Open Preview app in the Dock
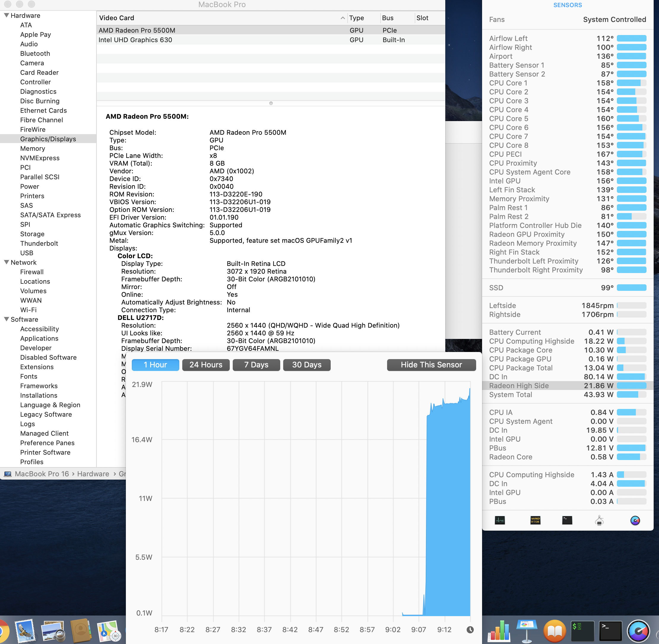The image size is (659, 644). (53, 631)
